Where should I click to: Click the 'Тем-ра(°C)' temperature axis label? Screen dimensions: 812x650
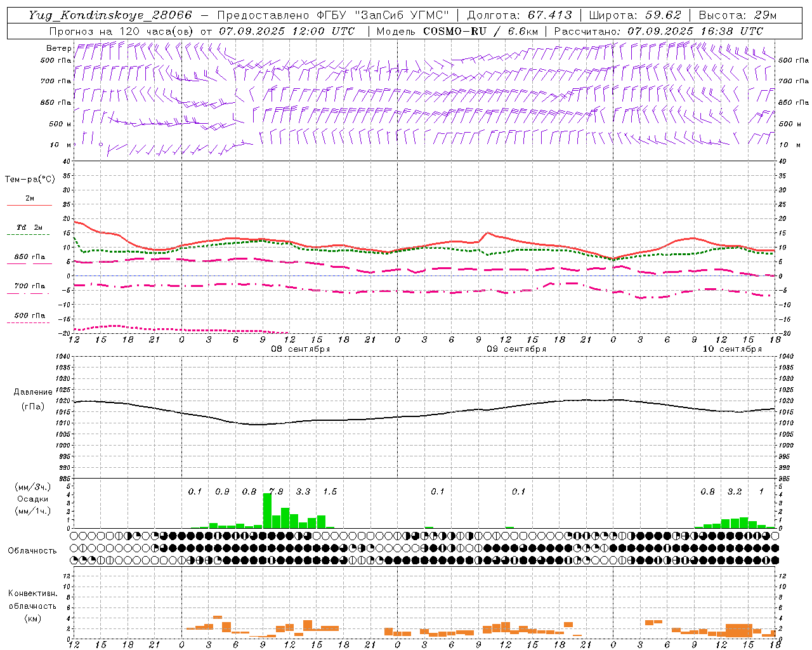pos(30,180)
